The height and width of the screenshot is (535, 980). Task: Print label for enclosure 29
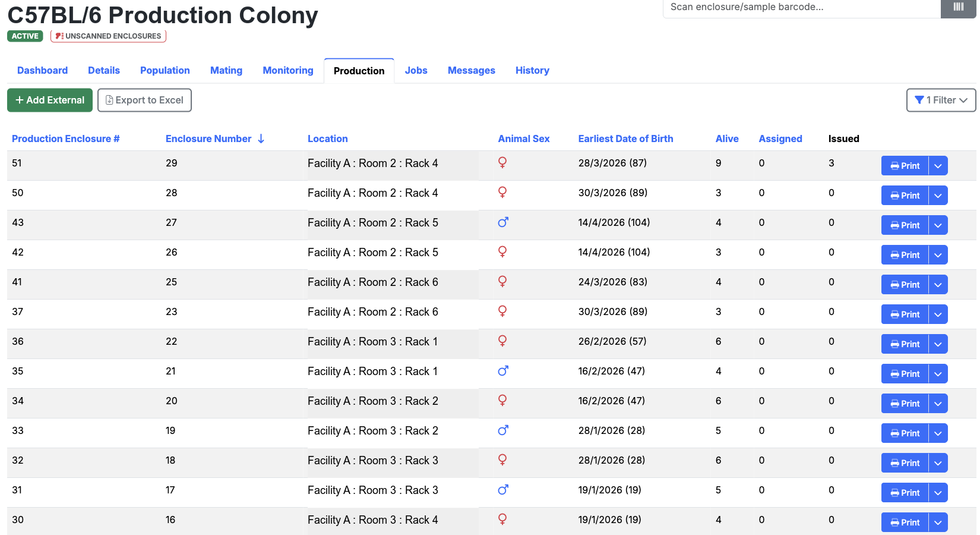(905, 166)
